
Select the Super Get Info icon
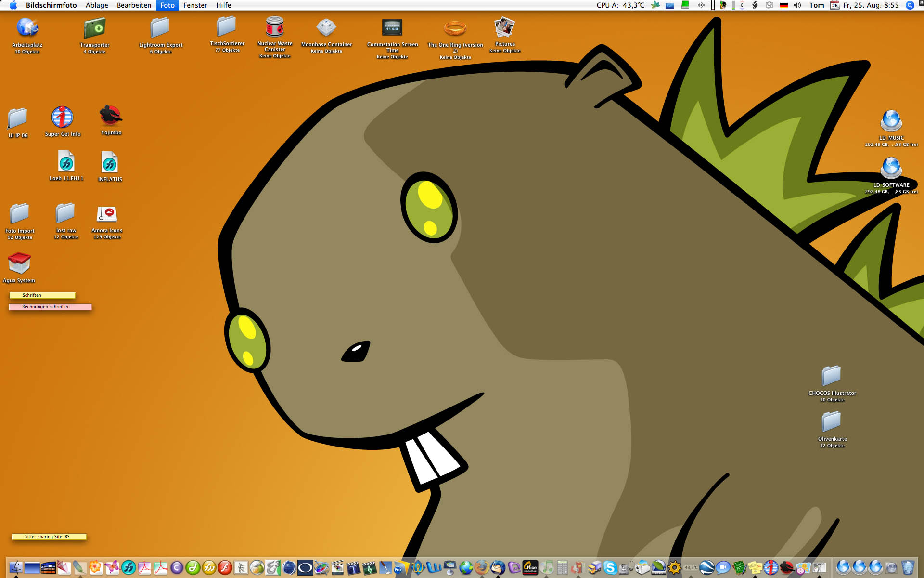tap(63, 117)
